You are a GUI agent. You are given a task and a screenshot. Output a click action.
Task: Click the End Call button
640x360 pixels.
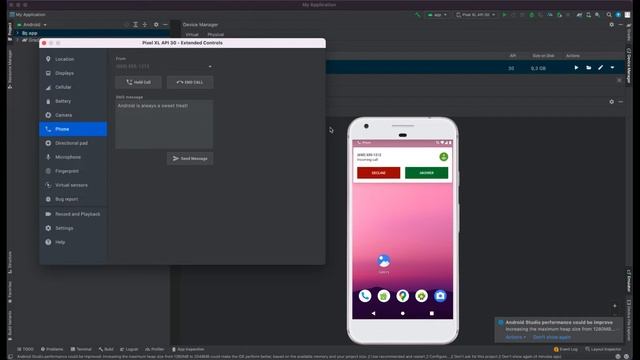[x=190, y=82]
